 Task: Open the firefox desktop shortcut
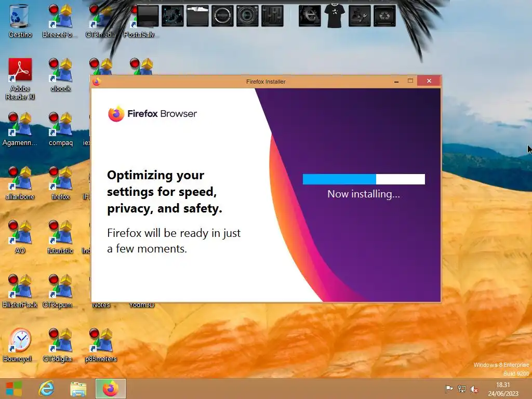pos(60,183)
